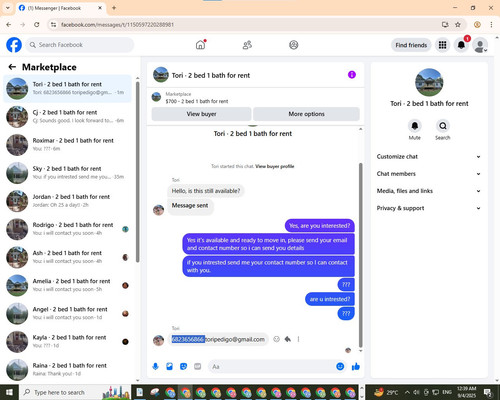Screen dimensions: 500x400
Task: Open Jordan - 2 bed 1 bath conversation
Action: [x=67, y=201]
